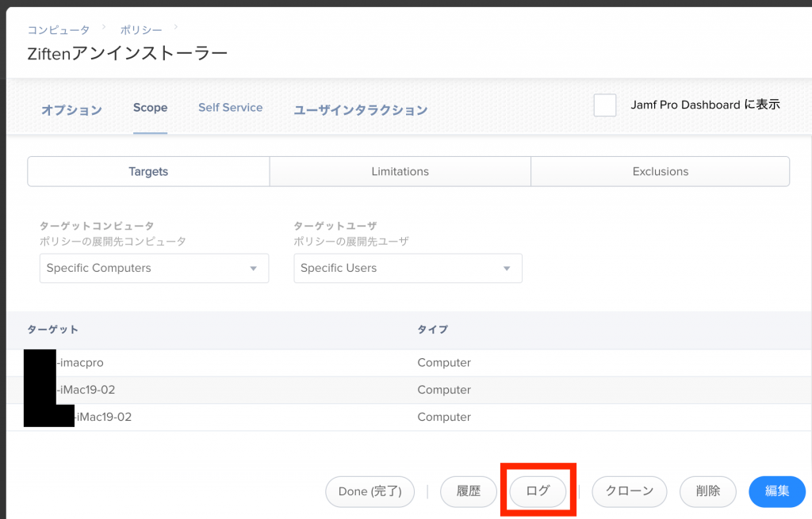Open the 履歴 history button

coord(469,491)
